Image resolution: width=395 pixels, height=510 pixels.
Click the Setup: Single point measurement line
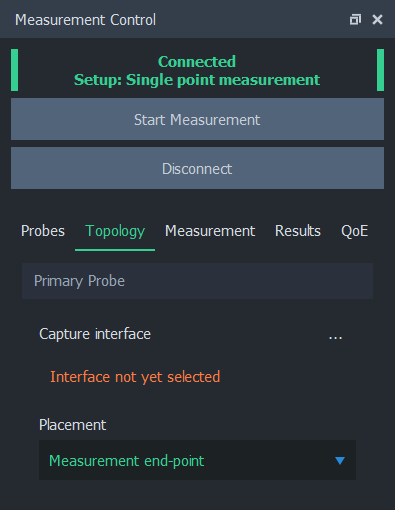point(197,80)
